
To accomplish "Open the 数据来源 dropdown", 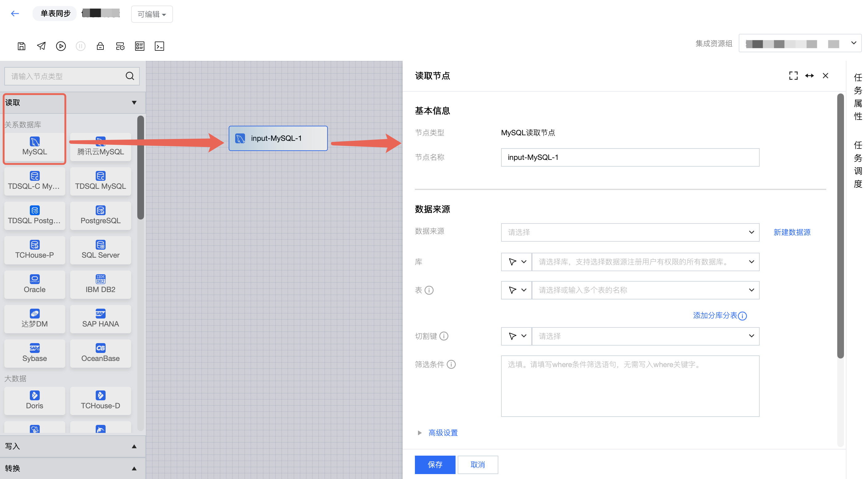I will pyautogui.click(x=629, y=232).
